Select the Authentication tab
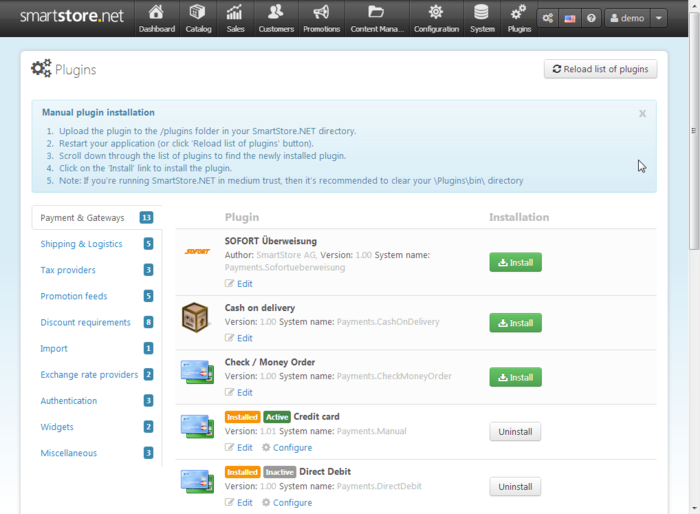This screenshot has width=700, height=514. (x=96, y=401)
